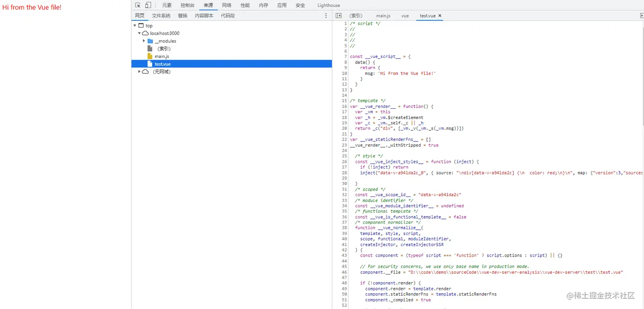Toggle the device toolbar icon
The width and height of the screenshot is (644, 309).
tap(148, 5)
